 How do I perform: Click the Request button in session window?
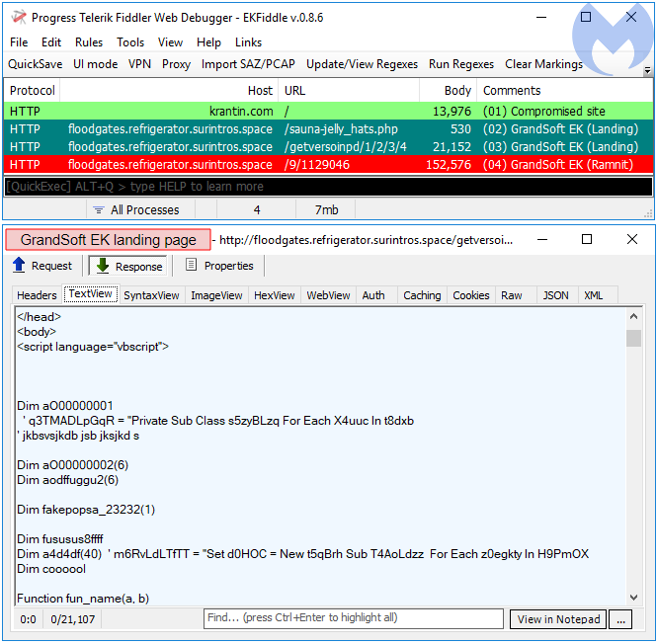coord(42,266)
